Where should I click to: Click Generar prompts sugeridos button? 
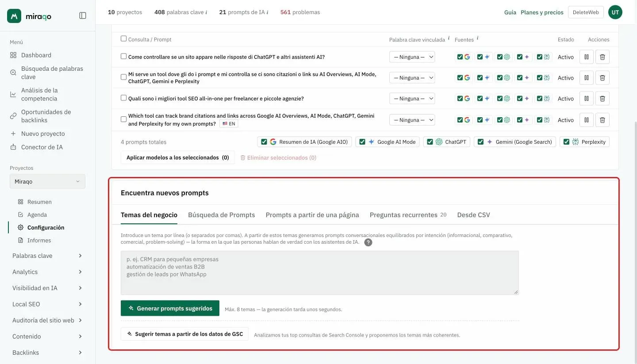pyautogui.click(x=170, y=308)
